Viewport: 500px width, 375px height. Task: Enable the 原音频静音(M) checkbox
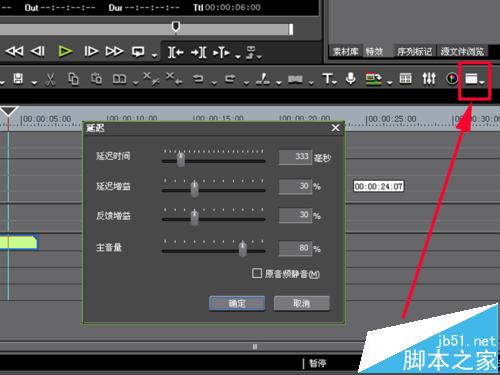(257, 274)
